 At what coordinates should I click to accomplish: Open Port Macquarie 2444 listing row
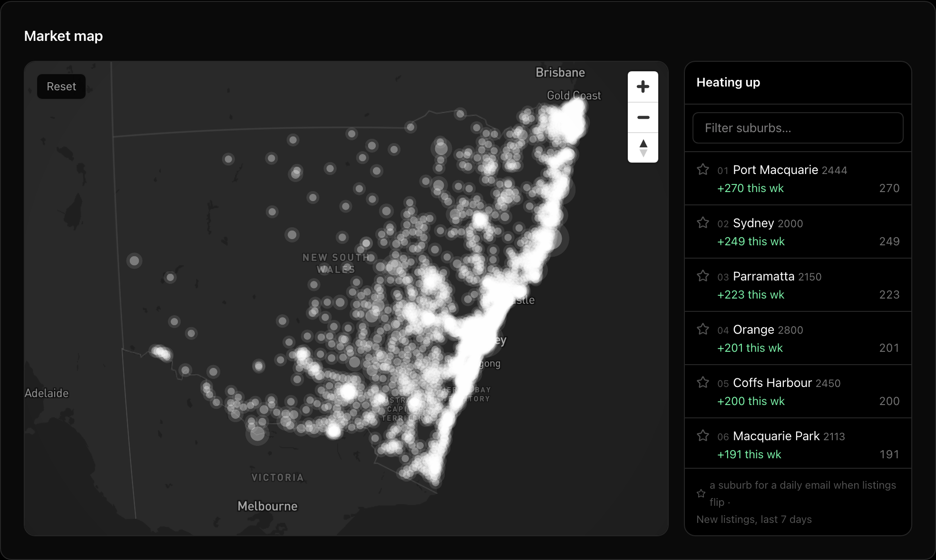click(x=798, y=179)
